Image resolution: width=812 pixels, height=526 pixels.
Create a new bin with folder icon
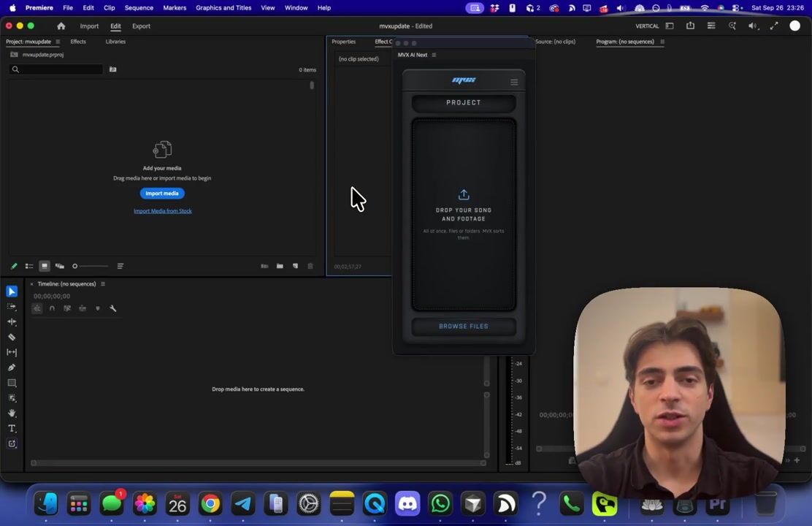(280, 266)
